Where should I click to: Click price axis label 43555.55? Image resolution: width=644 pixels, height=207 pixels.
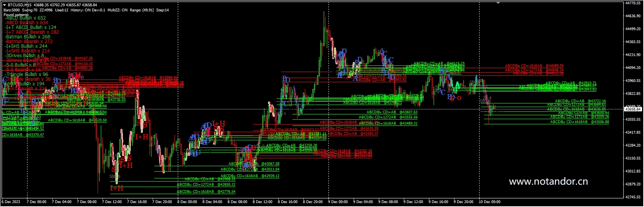[x=633, y=120]
